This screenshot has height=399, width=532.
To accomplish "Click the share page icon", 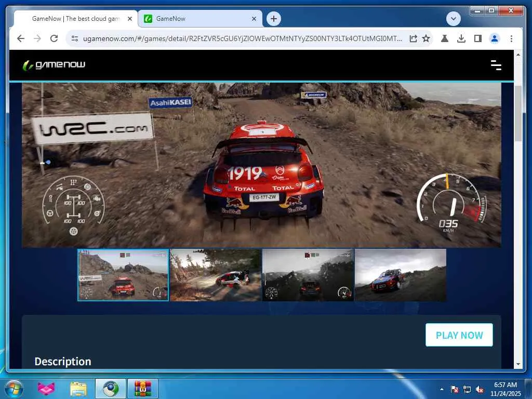I will [x=413, y=38].
